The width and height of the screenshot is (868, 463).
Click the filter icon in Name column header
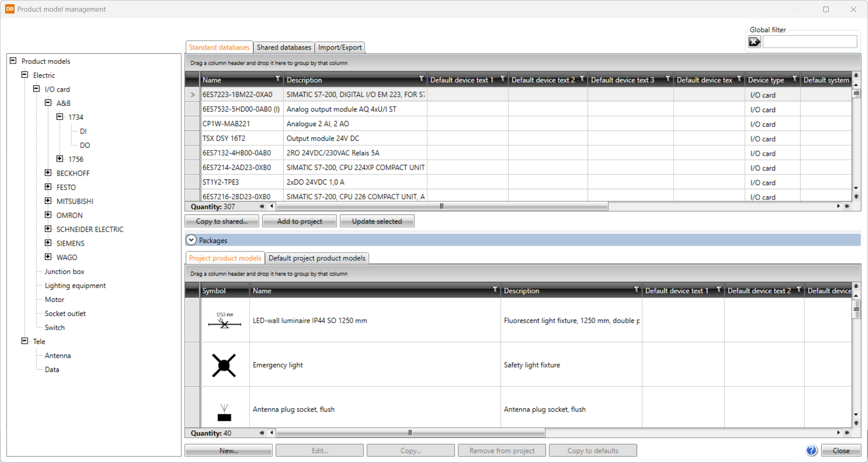coord(278,79)
